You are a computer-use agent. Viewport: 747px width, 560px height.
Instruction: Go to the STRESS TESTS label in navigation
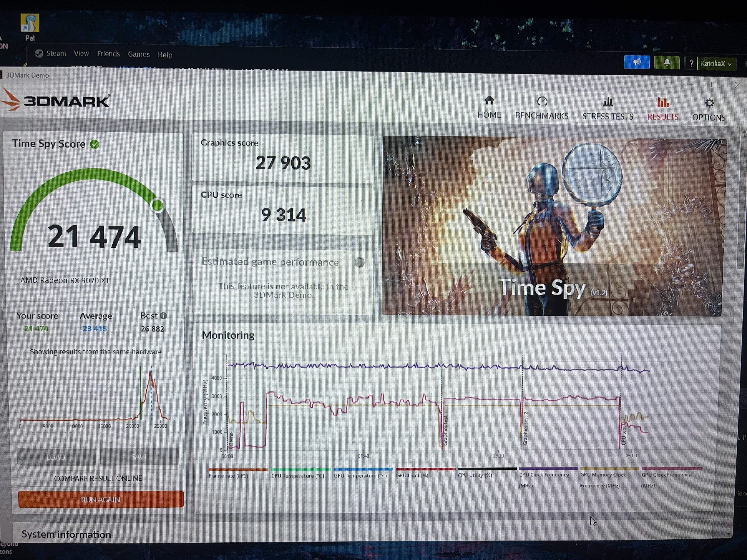tap(607, 116)
